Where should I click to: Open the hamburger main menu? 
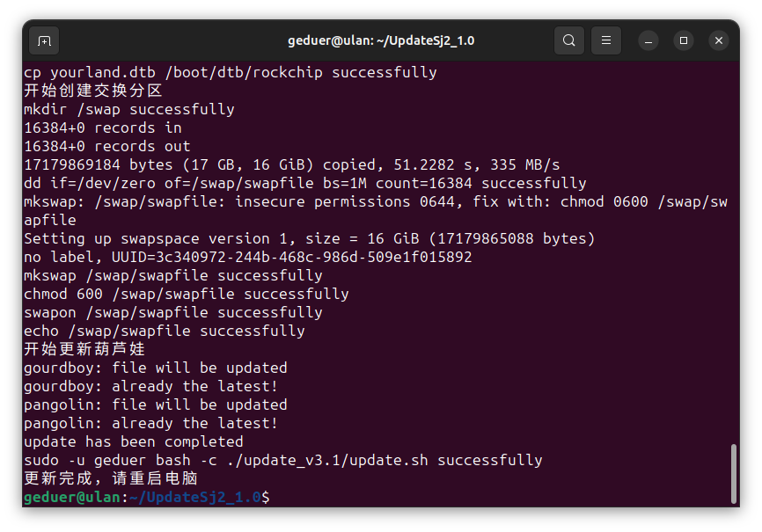606,40
